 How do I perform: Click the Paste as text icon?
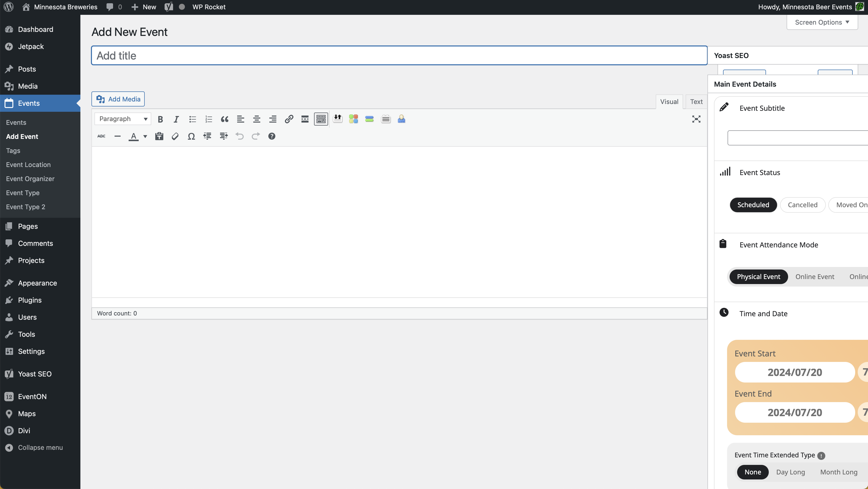click(x=159, y=136)
